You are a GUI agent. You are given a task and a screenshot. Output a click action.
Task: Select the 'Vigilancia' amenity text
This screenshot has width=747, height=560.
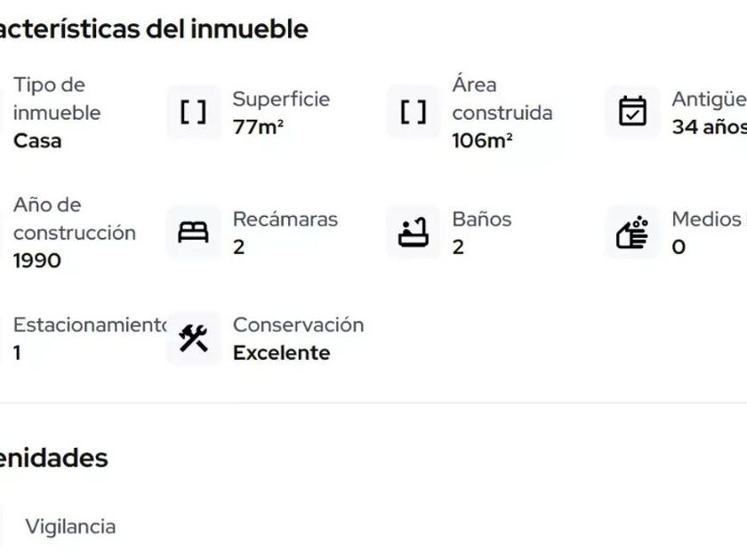[x=70, y=526]
